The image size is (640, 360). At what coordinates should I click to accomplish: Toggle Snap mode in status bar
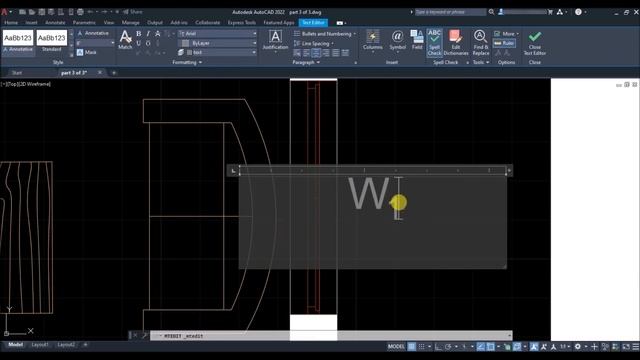pos(422,347)
